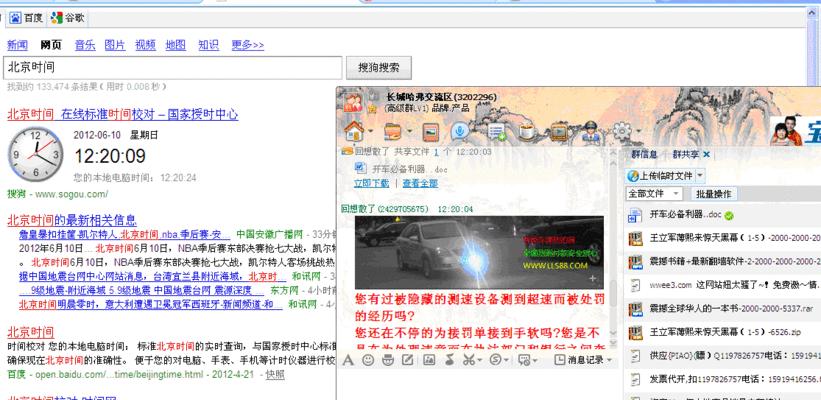This screenshot has height=400, width=821.
Task: Click the car advertisement image in chat
Action: [x=479, y=253]
